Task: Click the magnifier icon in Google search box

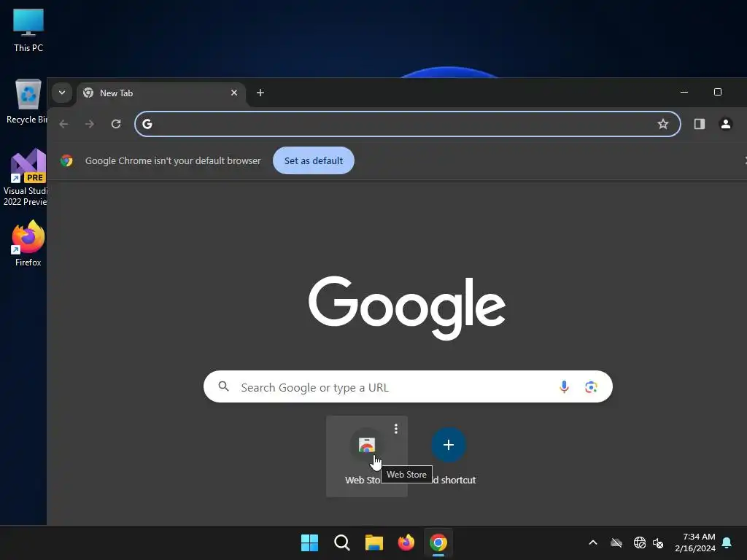Action: coord(223,386)
